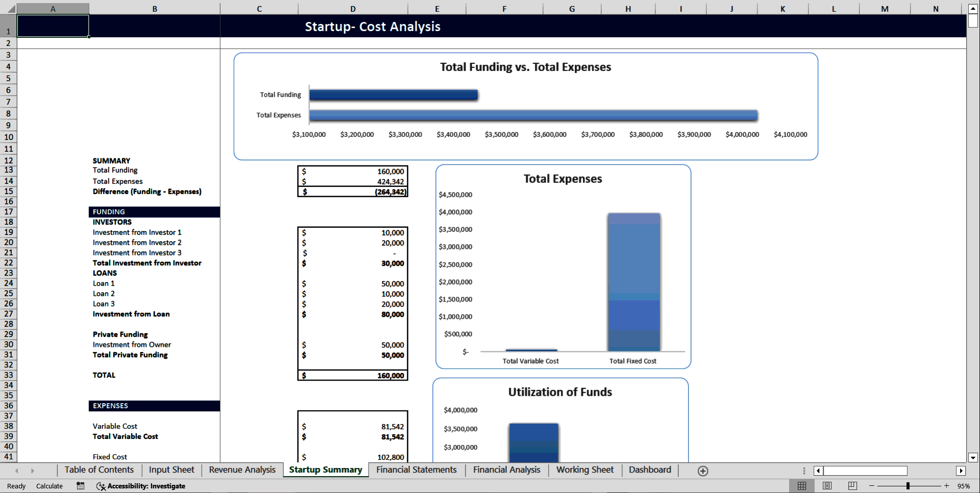Viewport: 980px width, 493px height.
Task: Open Page Layout view from status bar
Action: coord(827,486)
